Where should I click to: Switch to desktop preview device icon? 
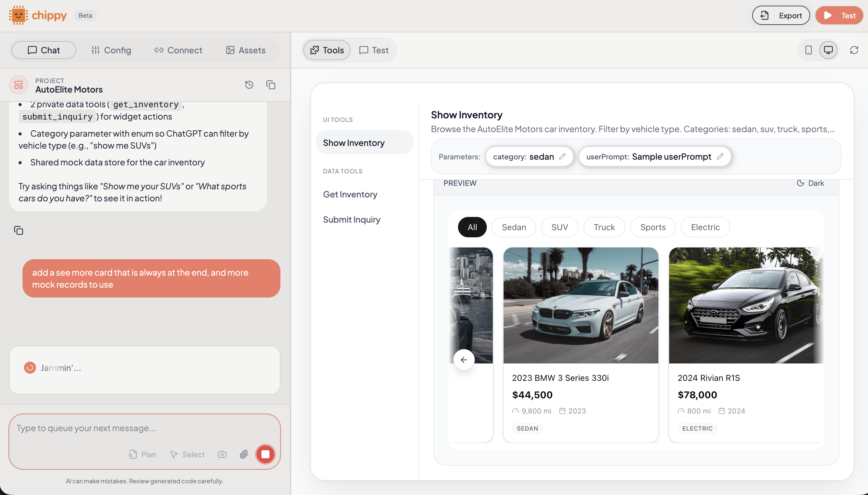[828, 50]
